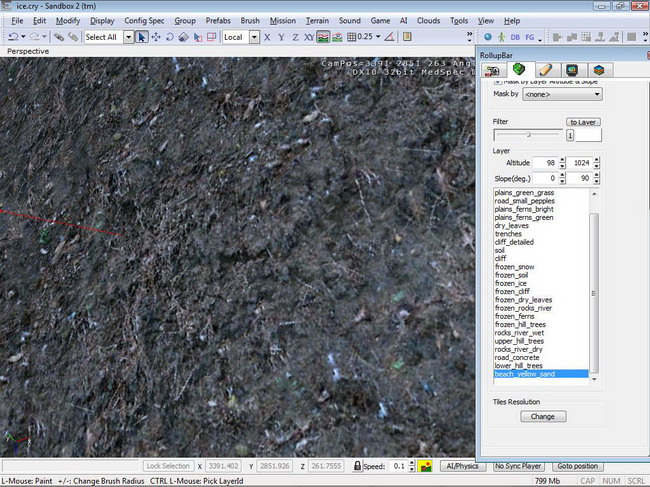The image size is (650, 487).
Task: Click the Altitude minimum field showing 98
Action: (x=545, y=163)
